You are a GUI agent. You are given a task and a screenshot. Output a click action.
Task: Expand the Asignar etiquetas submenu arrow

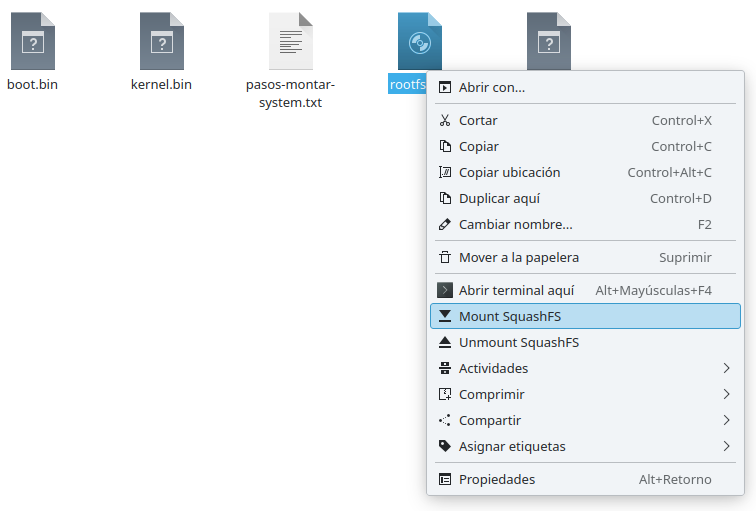727,447
